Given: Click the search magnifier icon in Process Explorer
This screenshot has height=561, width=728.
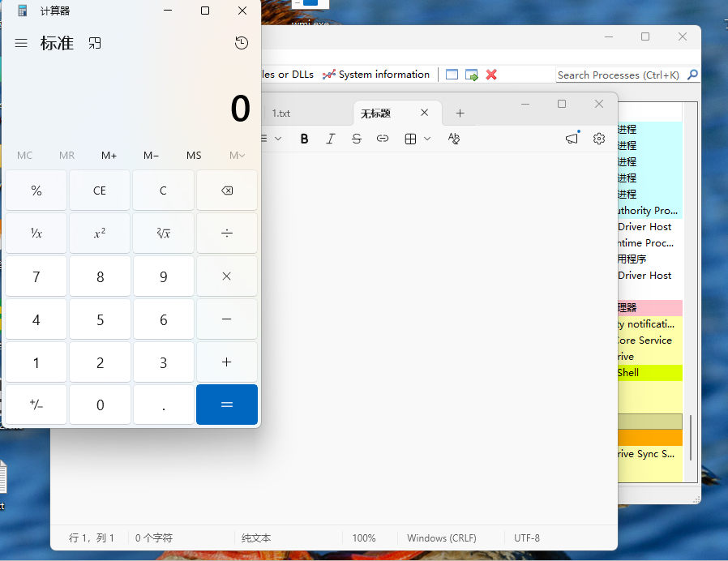Looking at the screenshot, I should (x=692, y=75).
